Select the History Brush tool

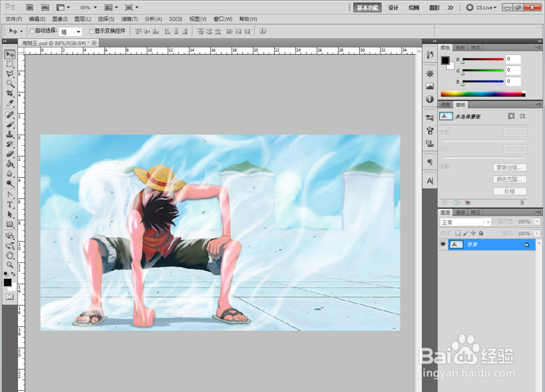click(10, 144)
